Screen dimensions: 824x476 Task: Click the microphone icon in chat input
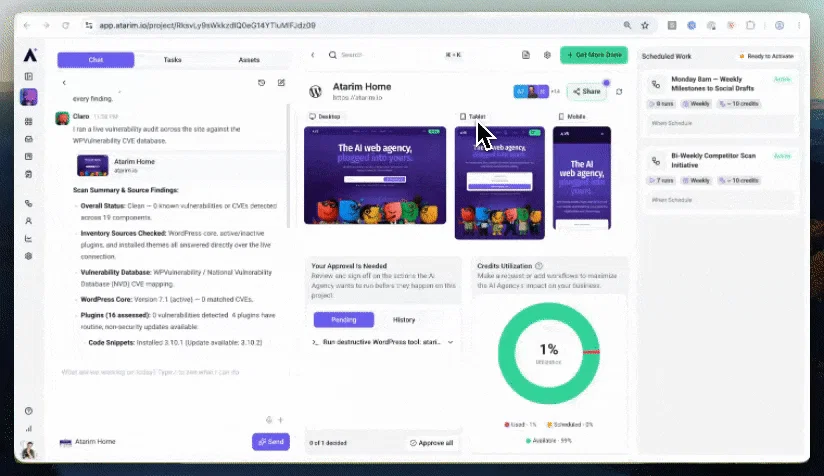[269, 420]
